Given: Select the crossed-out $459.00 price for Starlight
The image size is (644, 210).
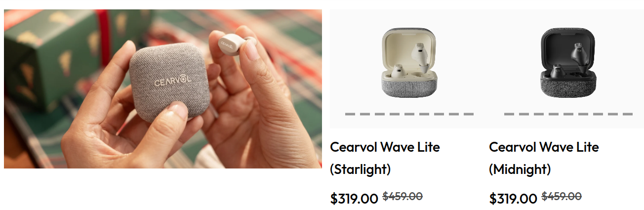Looking at the screenshot, I should pyautogui.click(x=402, y=196).
